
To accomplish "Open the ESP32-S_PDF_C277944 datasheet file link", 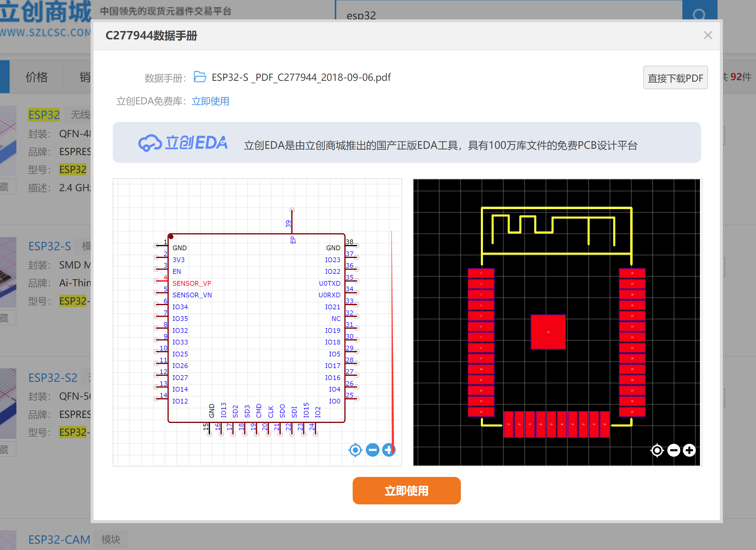I will point(301,77).
